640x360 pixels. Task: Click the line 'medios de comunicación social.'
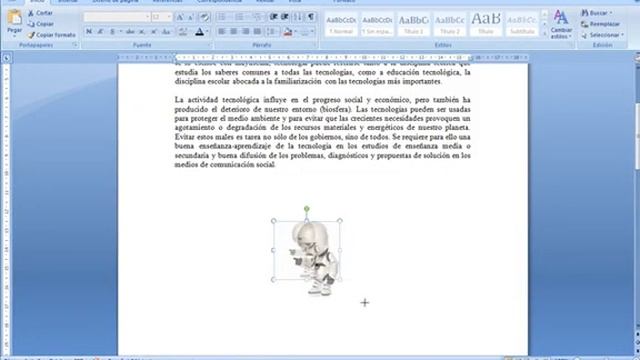click(225, 165)
